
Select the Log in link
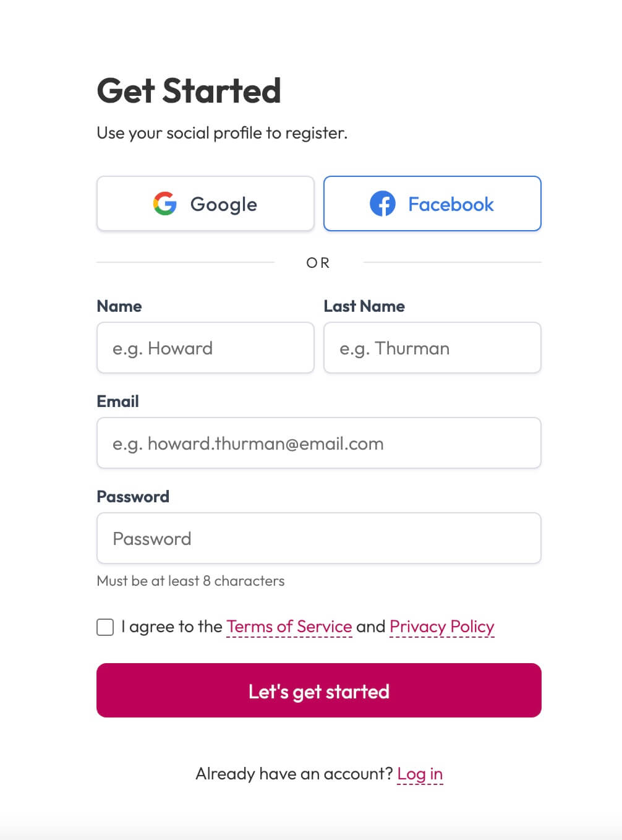coord(420,773)
